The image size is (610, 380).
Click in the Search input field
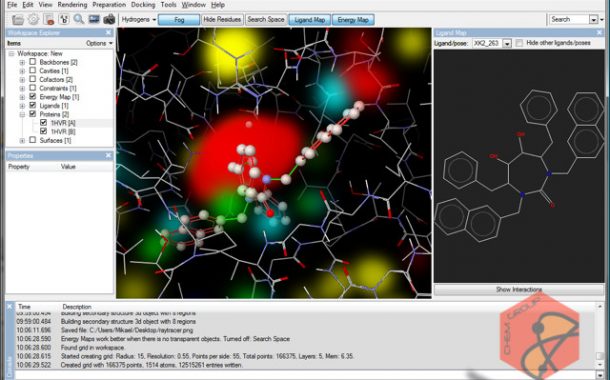tap(569, 19)
